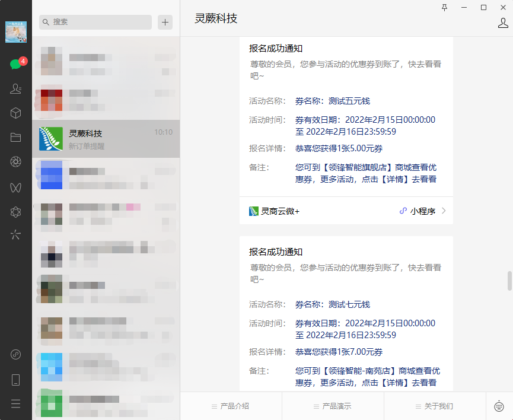Open the profile avatar in the sidebar

15,32
